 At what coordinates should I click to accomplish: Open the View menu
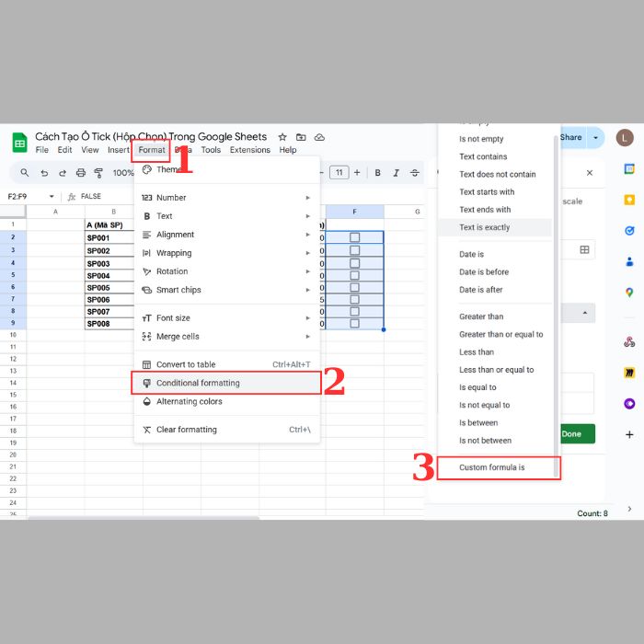90,150
